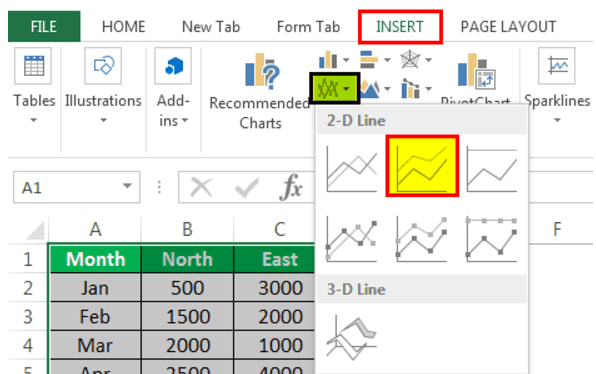Choose the Stacked Line chart option
This screenshot has width=596, height=374.
tap(422, 166)
